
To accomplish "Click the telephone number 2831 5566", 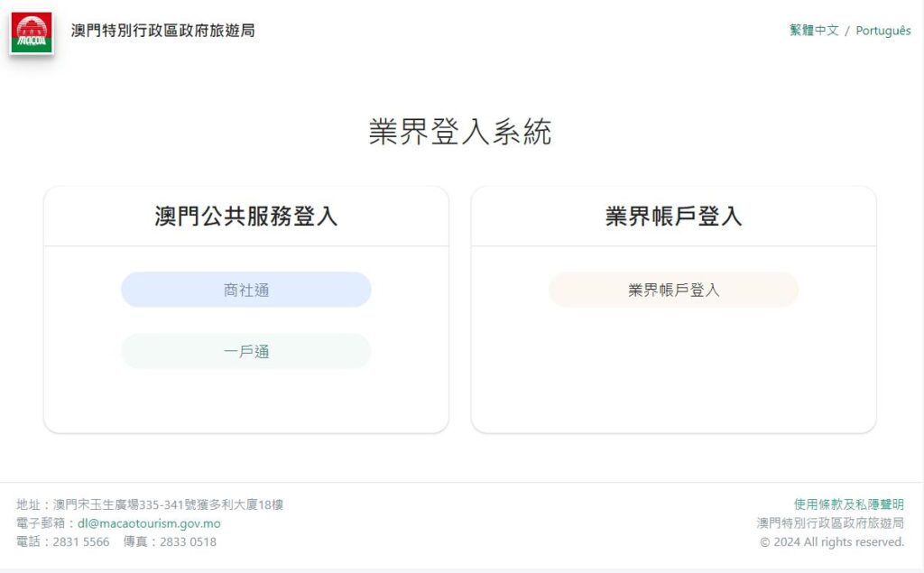I will pyautogui.click(x=81, y=541).
